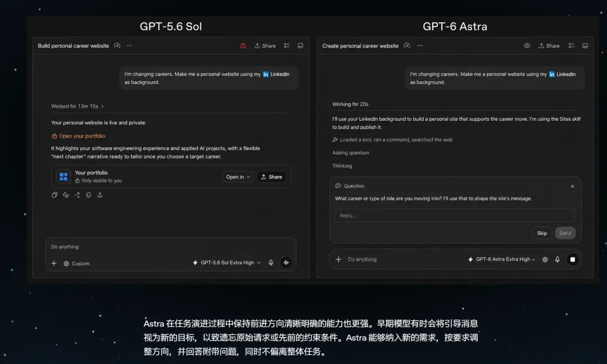The image size is (607, 364).
Task: Click the LinkedIn icon in the Sol user message
Action: point(266,74)
